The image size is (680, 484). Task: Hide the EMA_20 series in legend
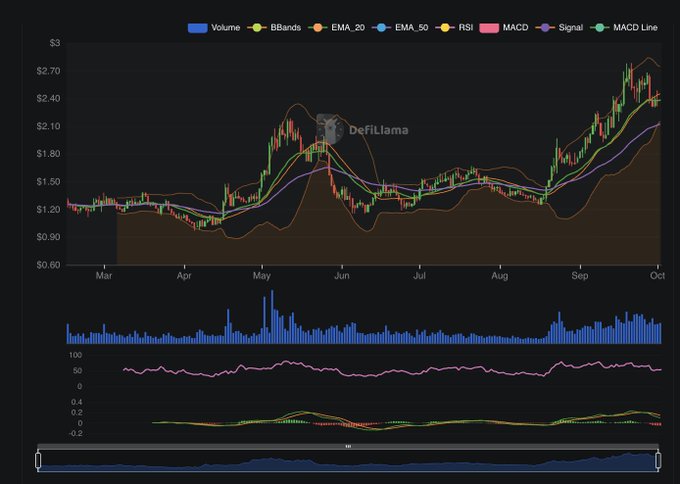[336, 28]
